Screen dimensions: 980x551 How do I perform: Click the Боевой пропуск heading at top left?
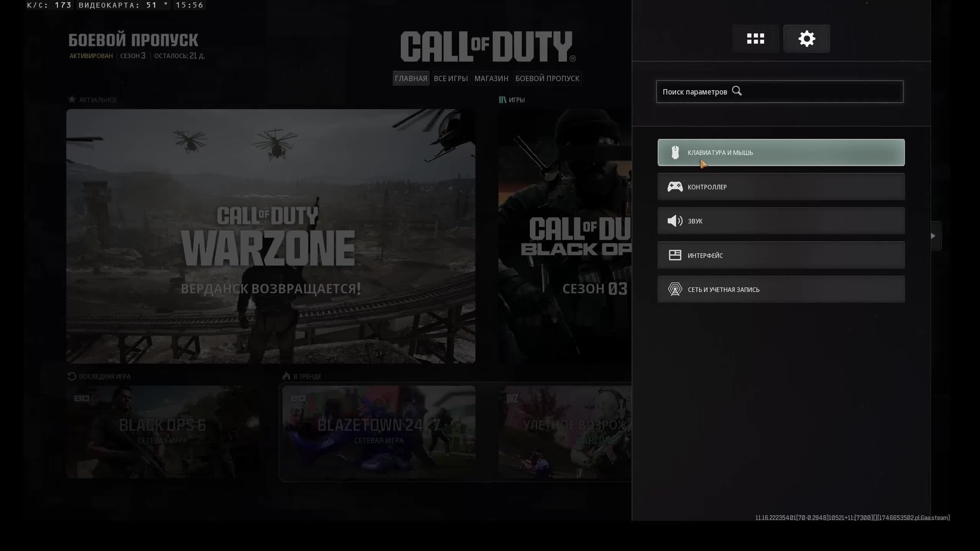133,40
